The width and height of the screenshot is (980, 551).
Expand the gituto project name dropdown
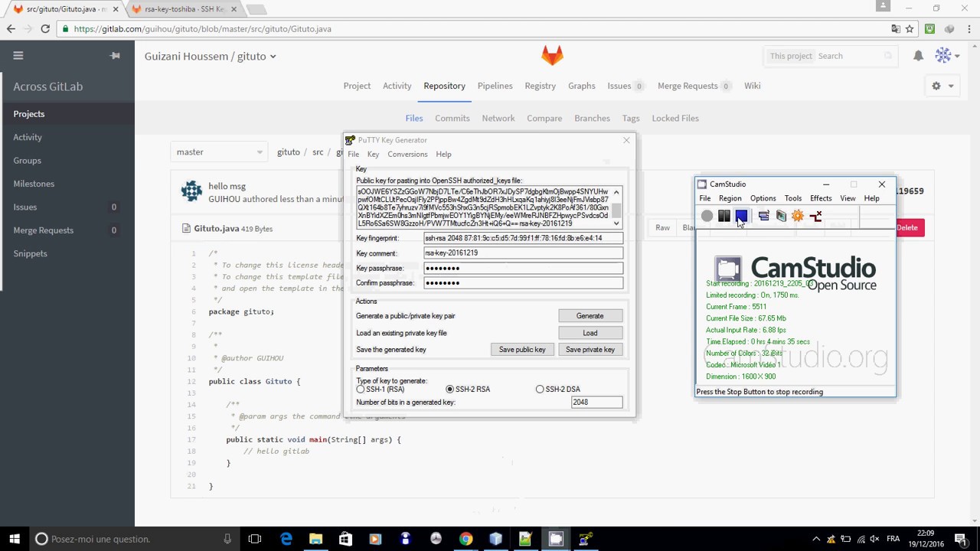(273, 57)
